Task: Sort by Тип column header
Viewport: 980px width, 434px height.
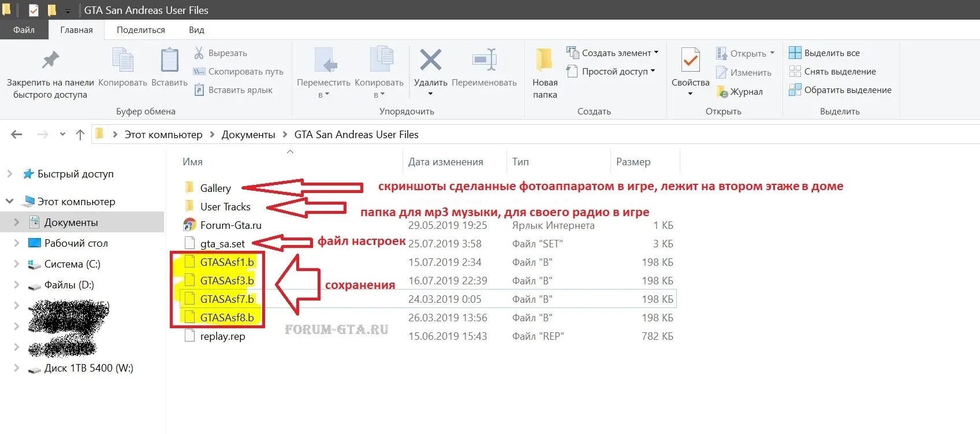Action: pyautogui.click(x=520, y=162)
